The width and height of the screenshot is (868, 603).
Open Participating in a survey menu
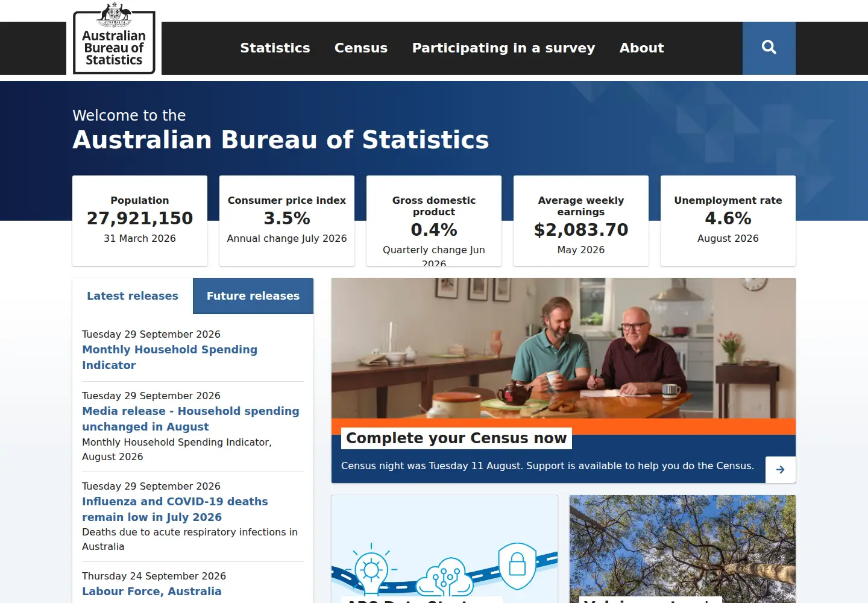(x=503, y=48)
